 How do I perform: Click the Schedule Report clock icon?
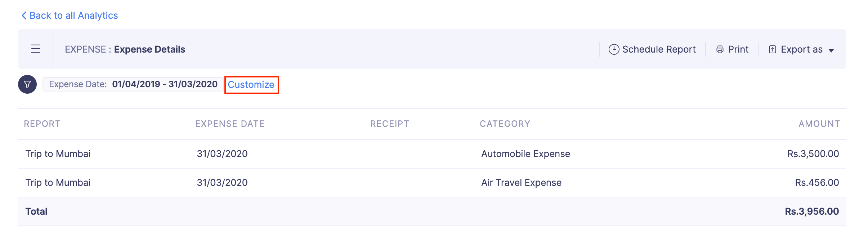coord(614,49)
